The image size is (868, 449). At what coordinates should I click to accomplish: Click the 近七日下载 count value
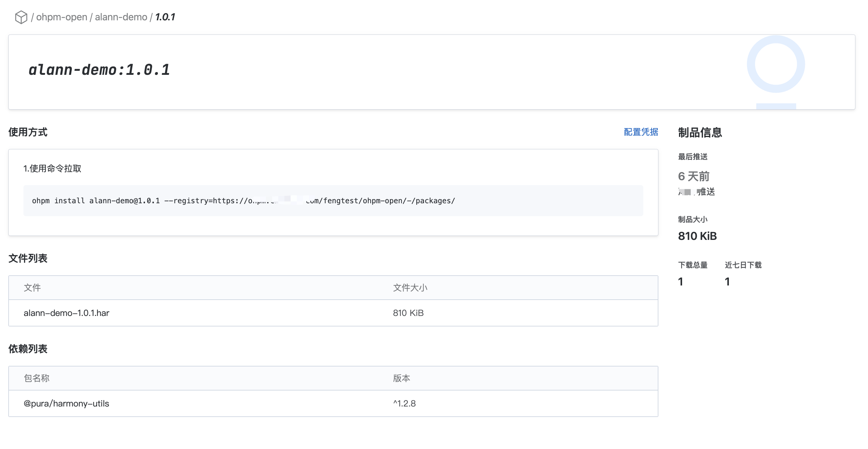tap(727, 281)
